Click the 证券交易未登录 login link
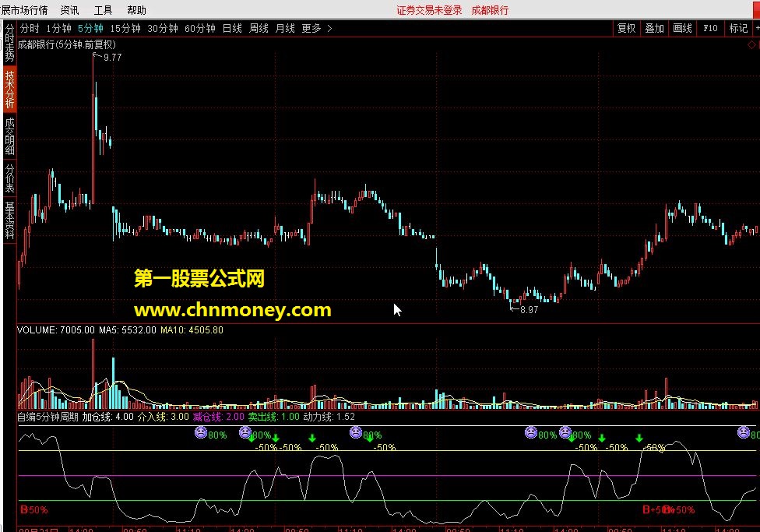 [x=429, y=10]
